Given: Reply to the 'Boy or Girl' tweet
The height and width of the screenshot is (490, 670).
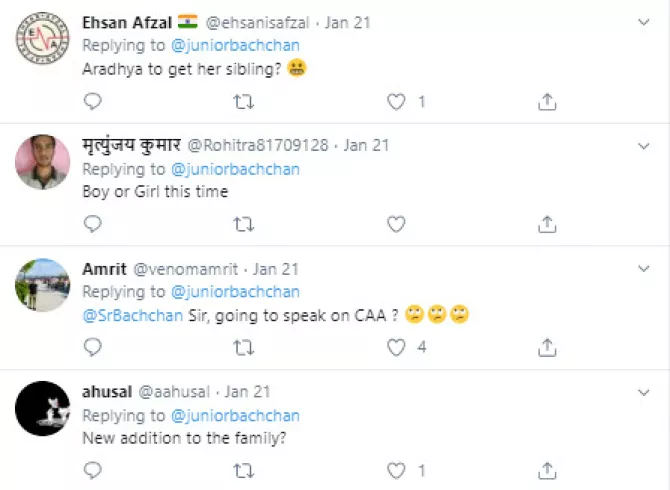Looking at the screenshot, I should [92, 224].
